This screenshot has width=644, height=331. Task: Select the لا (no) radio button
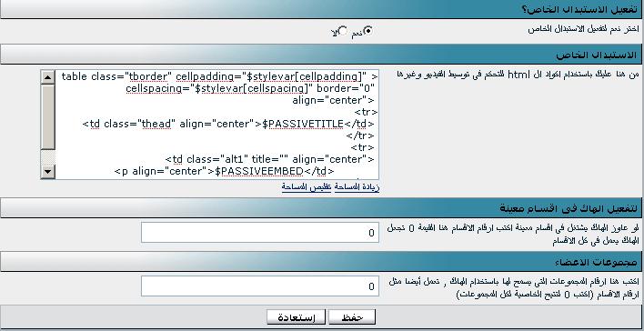coord(343,31)
